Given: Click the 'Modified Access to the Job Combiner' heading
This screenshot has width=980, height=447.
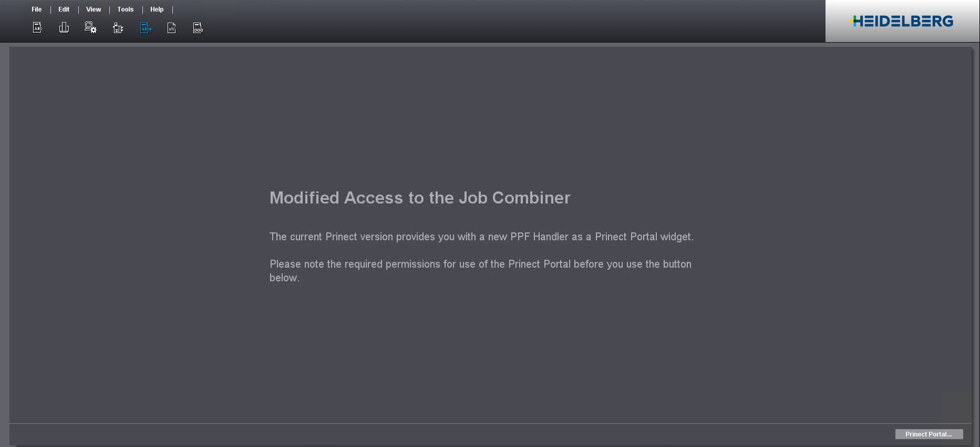Looking at the screenshot, I should pos(419,198).
